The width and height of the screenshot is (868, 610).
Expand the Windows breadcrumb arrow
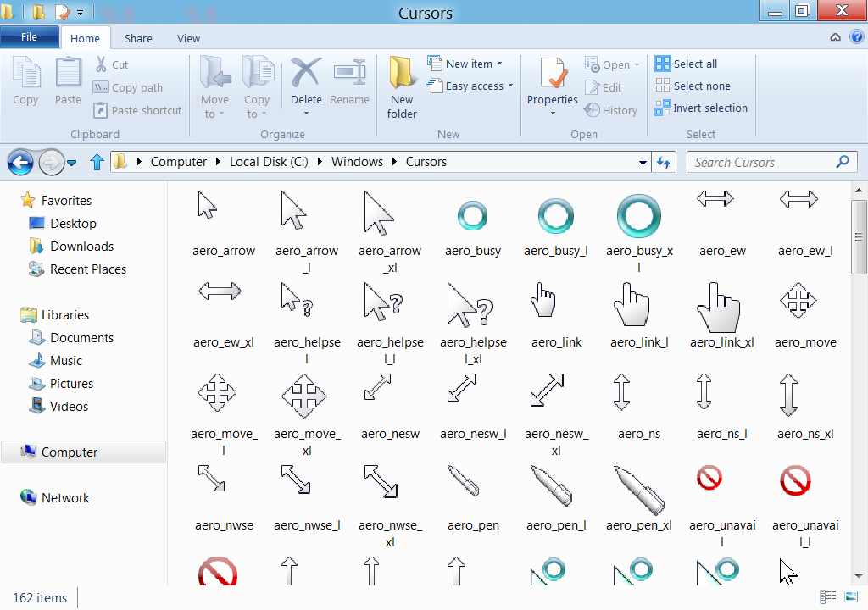tap(395, 162)
